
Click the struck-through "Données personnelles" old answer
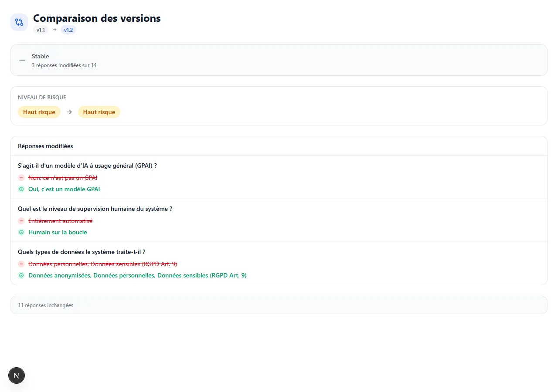click(102, 264)
